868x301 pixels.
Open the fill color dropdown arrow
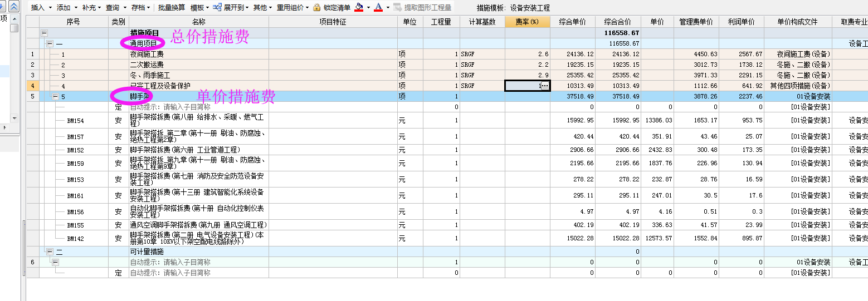point(368,8)
